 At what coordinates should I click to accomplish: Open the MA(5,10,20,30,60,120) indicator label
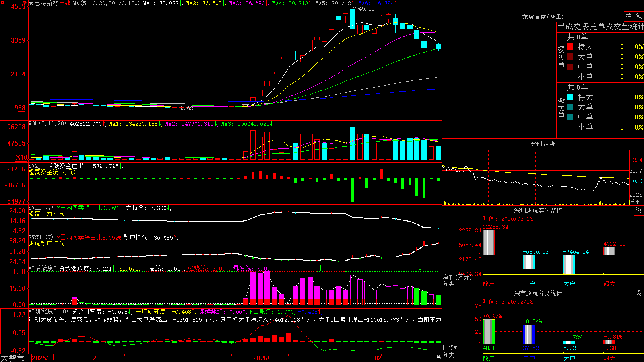pos(106,3)
